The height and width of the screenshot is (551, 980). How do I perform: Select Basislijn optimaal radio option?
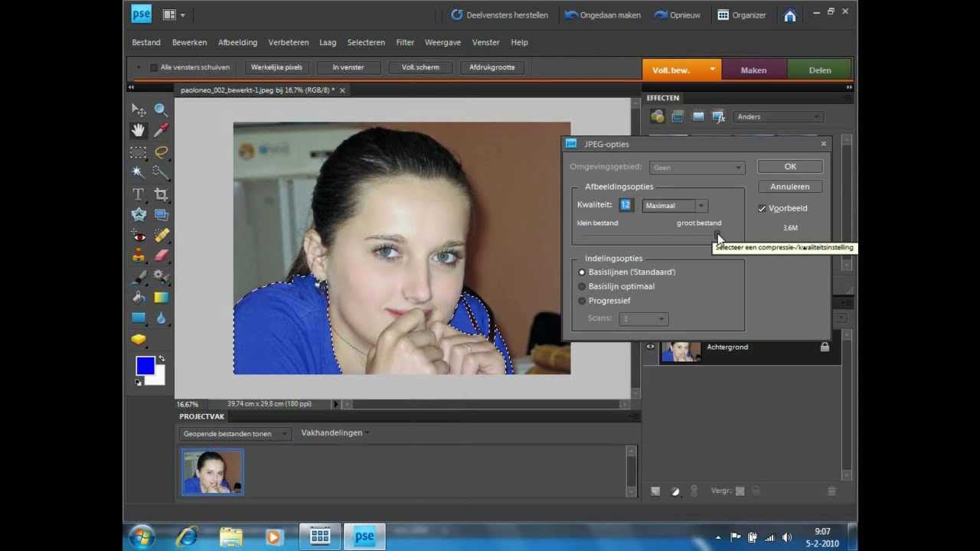tap(582, 286)
